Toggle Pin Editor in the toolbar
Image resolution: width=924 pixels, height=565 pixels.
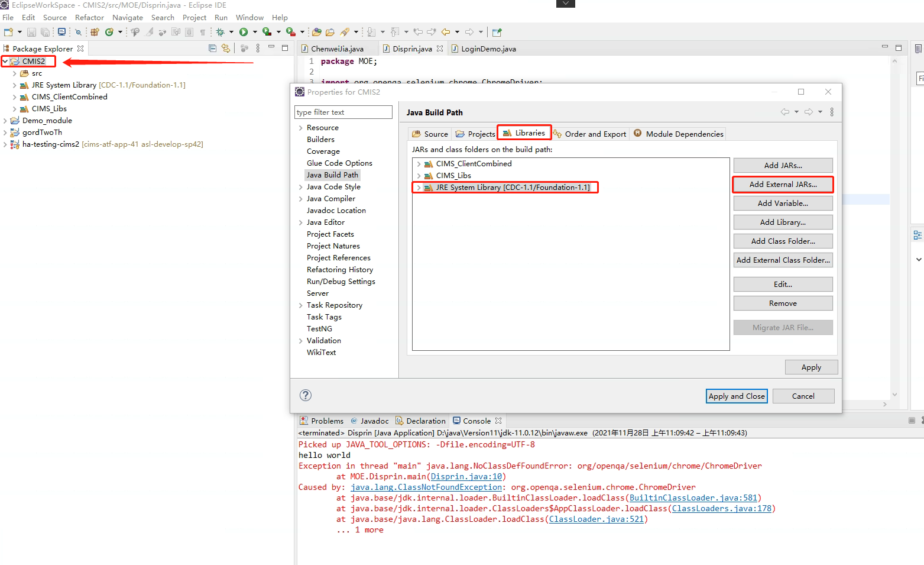pyautogui.click(x=497, y=32)
